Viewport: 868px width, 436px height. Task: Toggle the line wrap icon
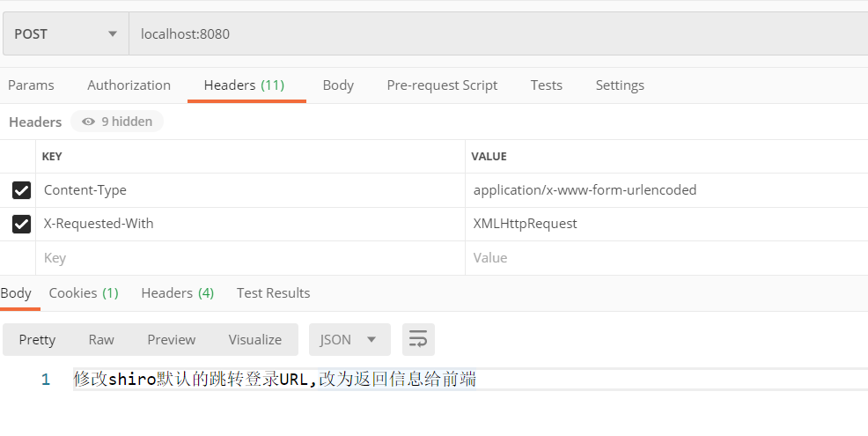pyautogui.click(x=418, y=340)
